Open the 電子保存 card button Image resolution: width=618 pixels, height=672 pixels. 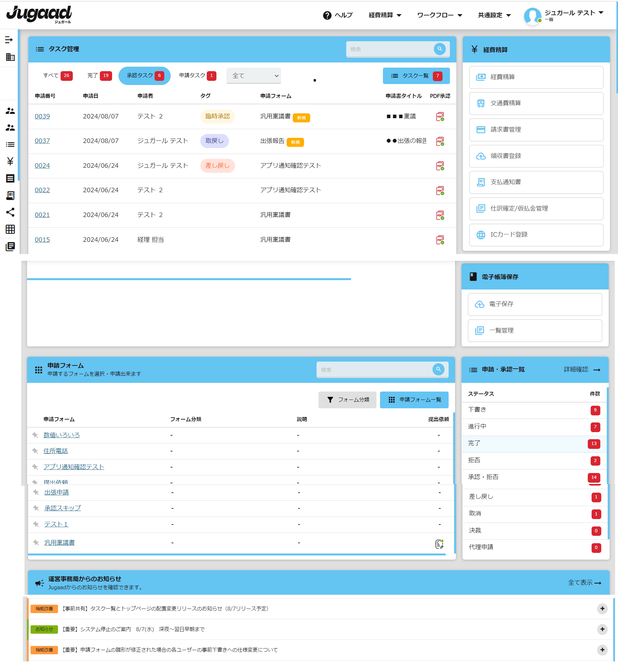[534, 304]
